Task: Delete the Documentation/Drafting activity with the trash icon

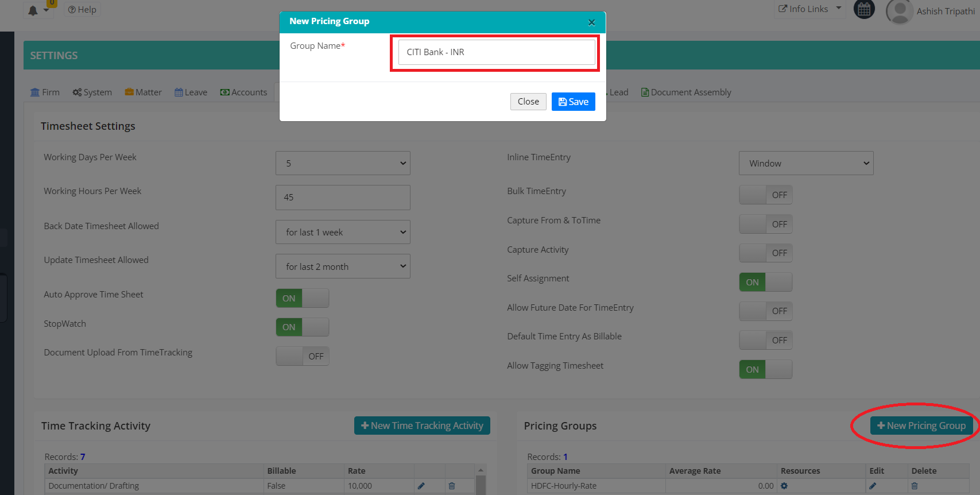Action: (x=452, y=486)
